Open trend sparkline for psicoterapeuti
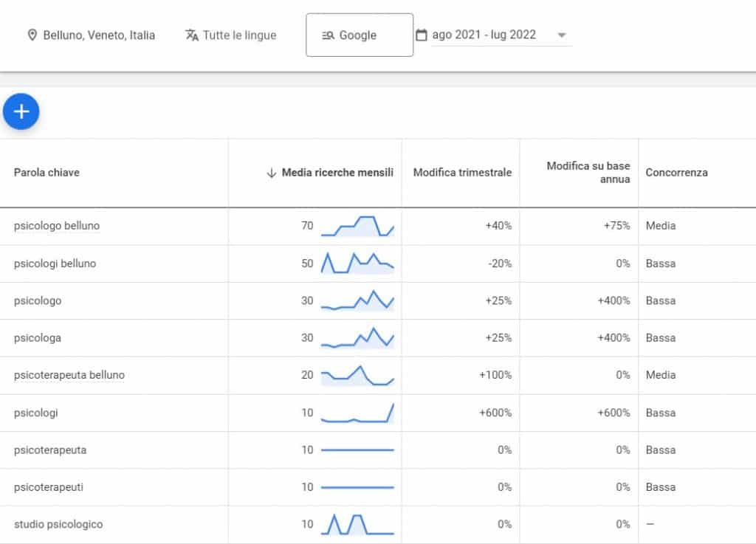756x544 pixels. tap(358, 487)
